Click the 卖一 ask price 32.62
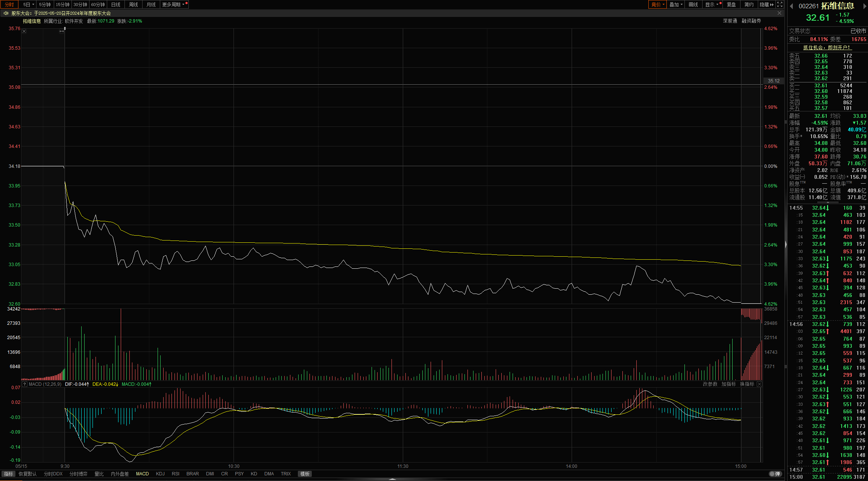Screen dimensions: 868x481 click(821, 78)
